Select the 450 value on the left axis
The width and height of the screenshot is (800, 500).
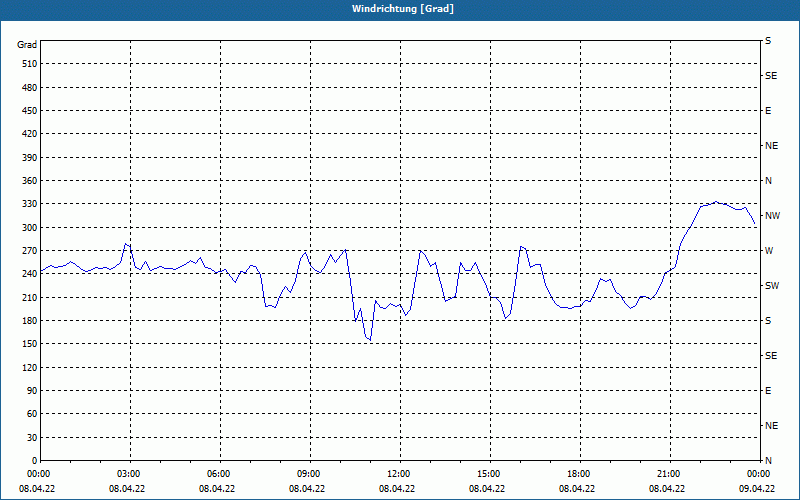(30, 111)
